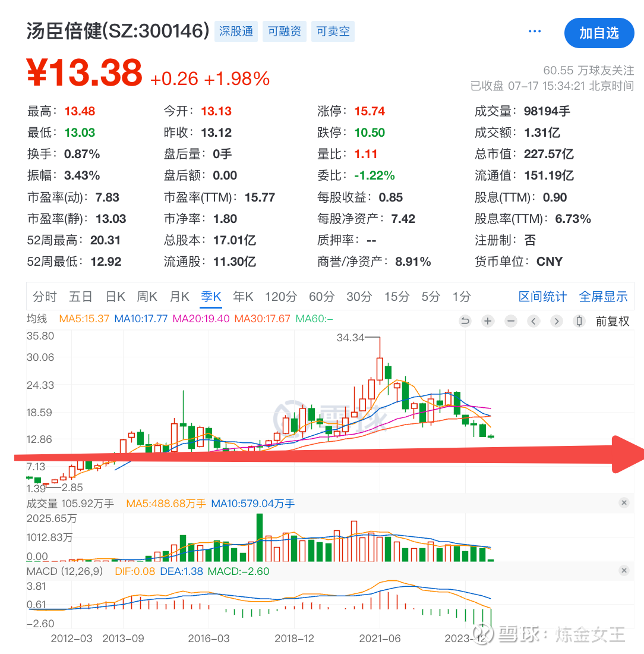Close the MACD indicator sub-chart
Image resolution: width=644 pixels, height=654 pixels.
tap(624, 570)
